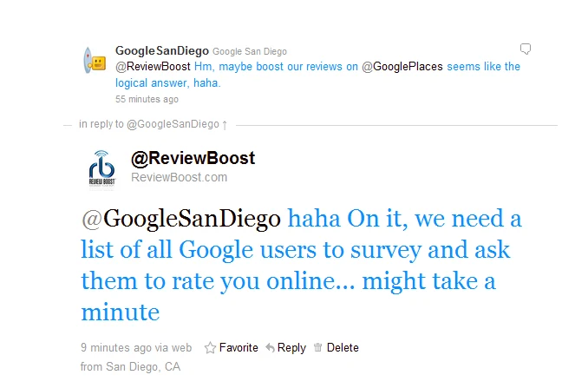Click the gray 'Google San Diego' full name
The image size is (588, 388).
click(x=250, y=51)
